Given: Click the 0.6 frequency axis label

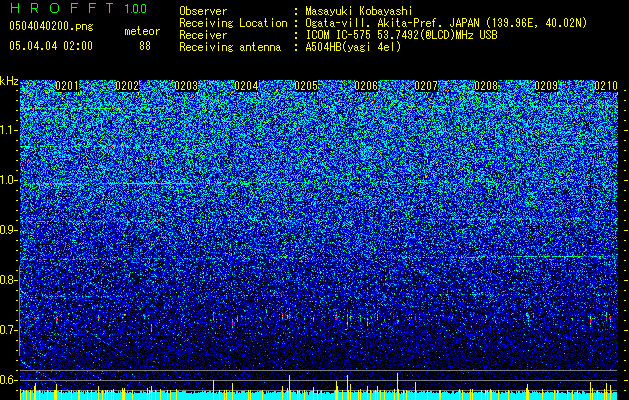Looking at the screenshot, I should pyautogui.click(x=9, y=380).
